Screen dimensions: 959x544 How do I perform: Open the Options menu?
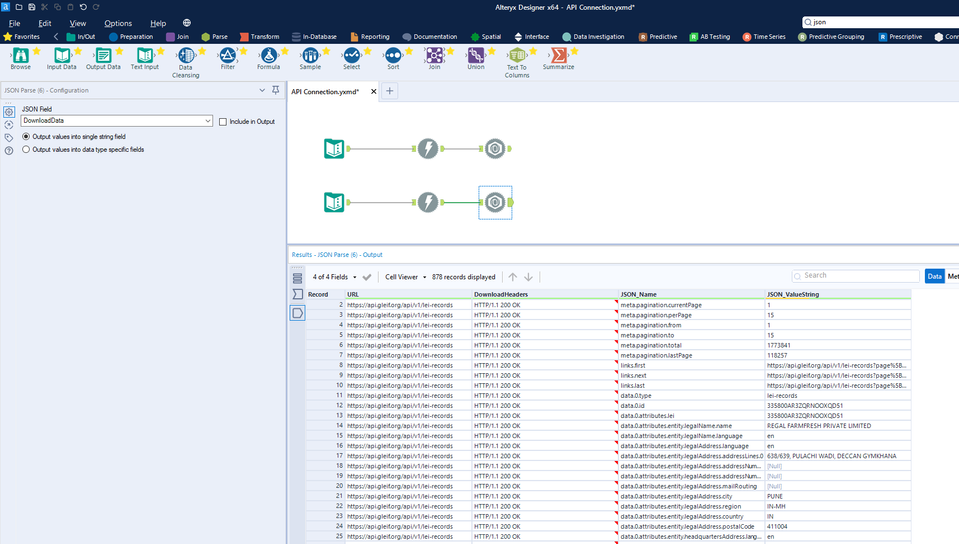(x=118, y=23)
